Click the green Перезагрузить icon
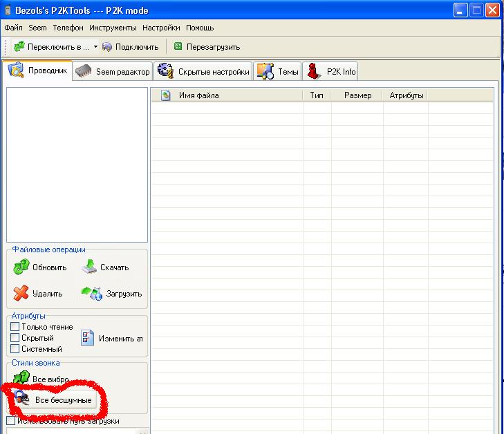This screenshot has width=504, height=434. coord(178,46)
